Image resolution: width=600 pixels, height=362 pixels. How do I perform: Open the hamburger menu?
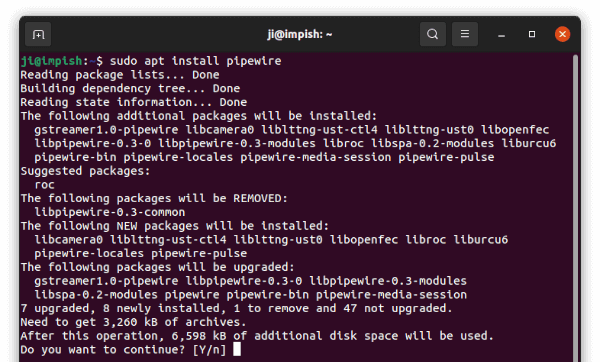(x=465, y=34)
